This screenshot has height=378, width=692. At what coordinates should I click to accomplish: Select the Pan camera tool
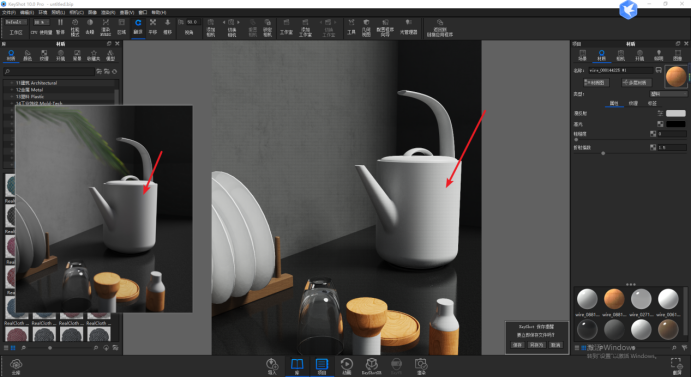point(153,26)
